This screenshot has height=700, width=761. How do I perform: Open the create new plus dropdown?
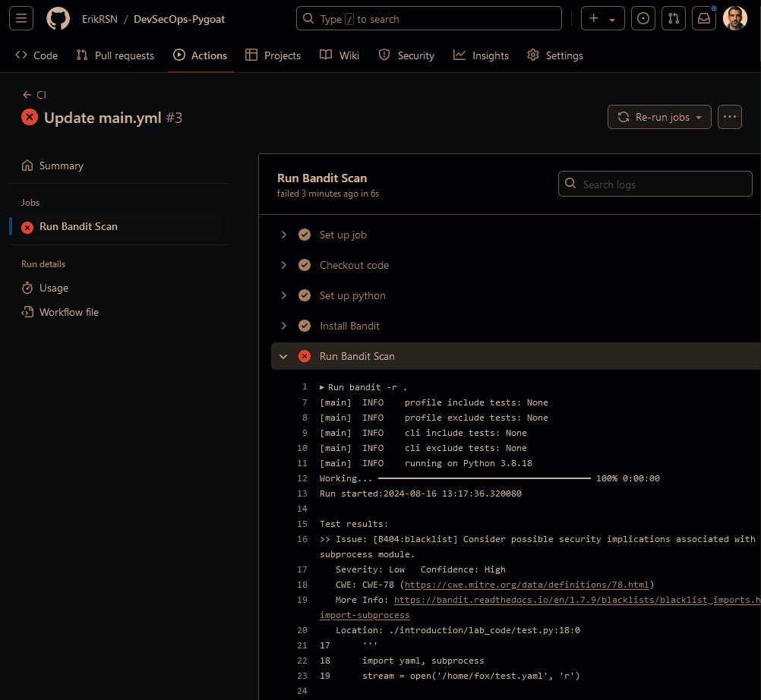(x=602, y=19)
